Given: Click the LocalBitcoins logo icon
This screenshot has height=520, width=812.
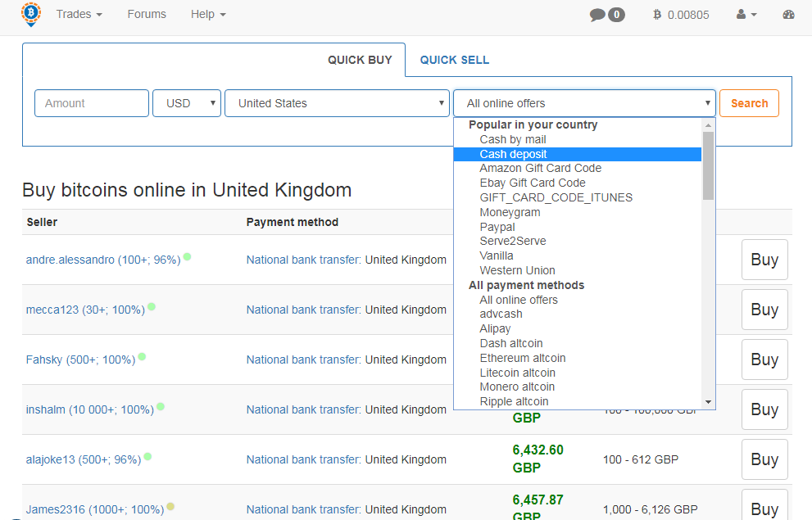Looking at the screenshot, I should coord(31,15).
